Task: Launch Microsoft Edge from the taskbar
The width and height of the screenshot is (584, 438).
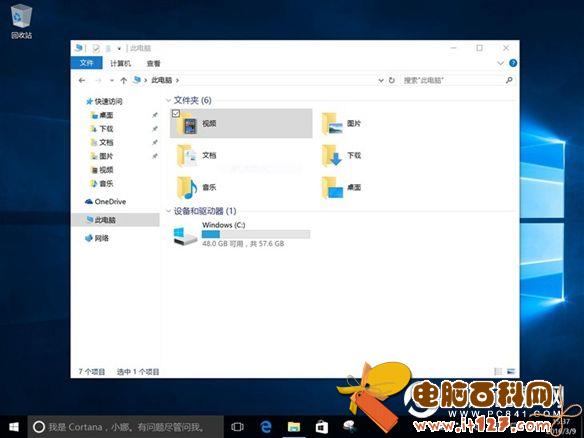Action: tap(266, 427)
